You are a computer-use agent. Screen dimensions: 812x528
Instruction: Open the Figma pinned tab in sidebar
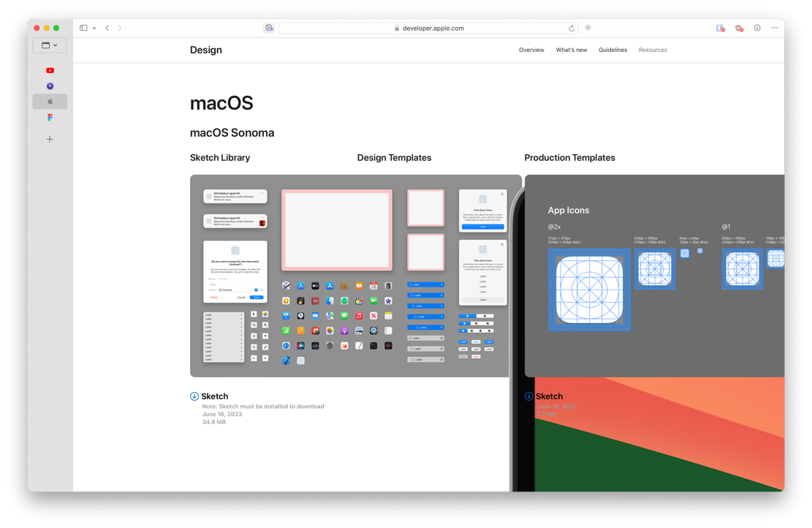pyautogui.click(x=50, y=117)
